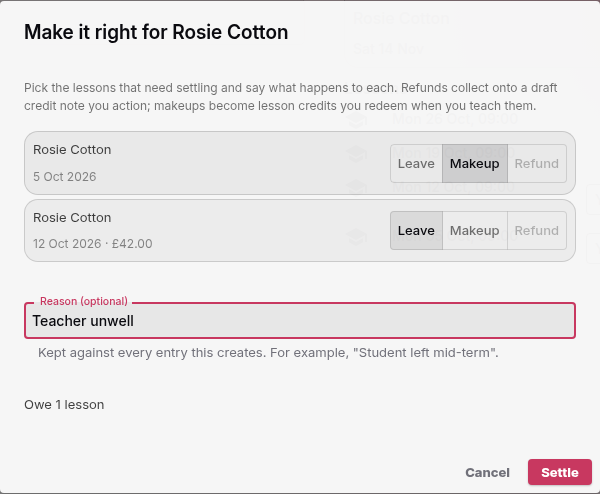Screen dimensions: 600x494
Task: Click the 'Pick the lessons that need settling' description
Action: pos(290,97)
